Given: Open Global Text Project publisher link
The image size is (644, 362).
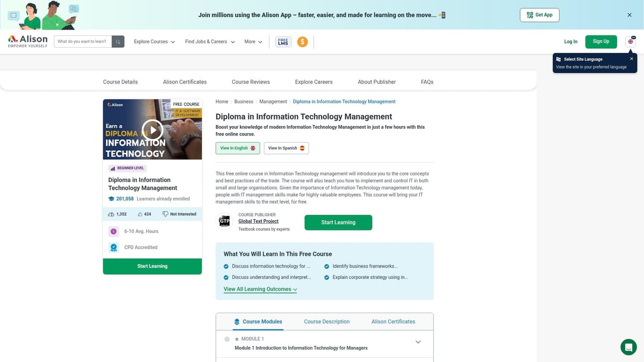Looking at the screenshot, I should click(258, 221).
